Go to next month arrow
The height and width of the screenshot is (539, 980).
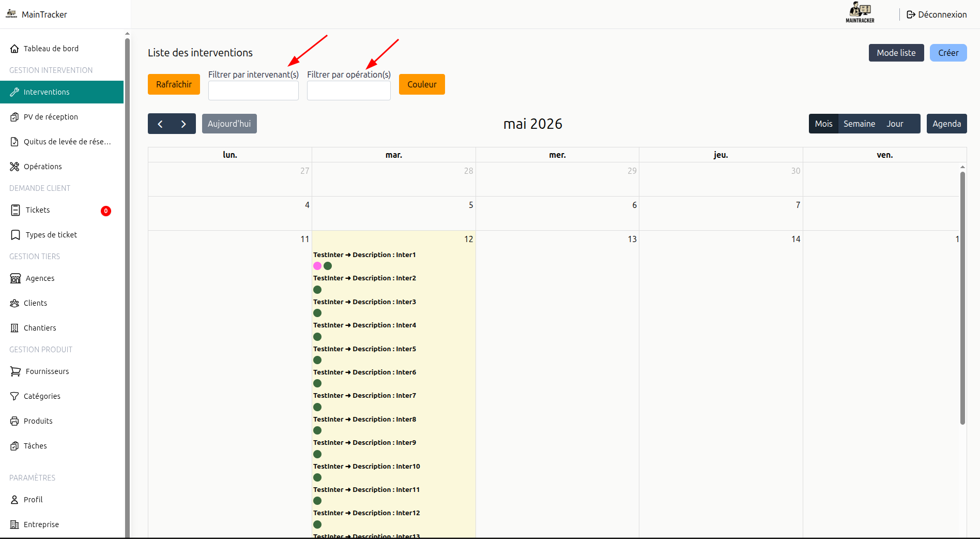point(183,124)
